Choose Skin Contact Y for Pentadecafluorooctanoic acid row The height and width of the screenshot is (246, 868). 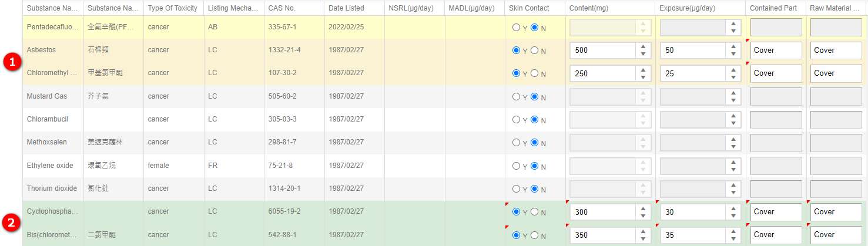516,27
